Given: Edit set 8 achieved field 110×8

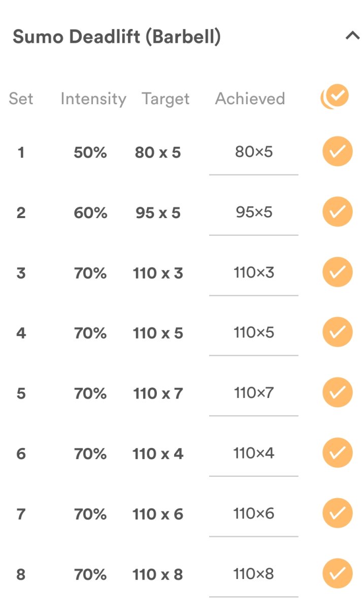Looking at the screenshot, I should point(253,573).
